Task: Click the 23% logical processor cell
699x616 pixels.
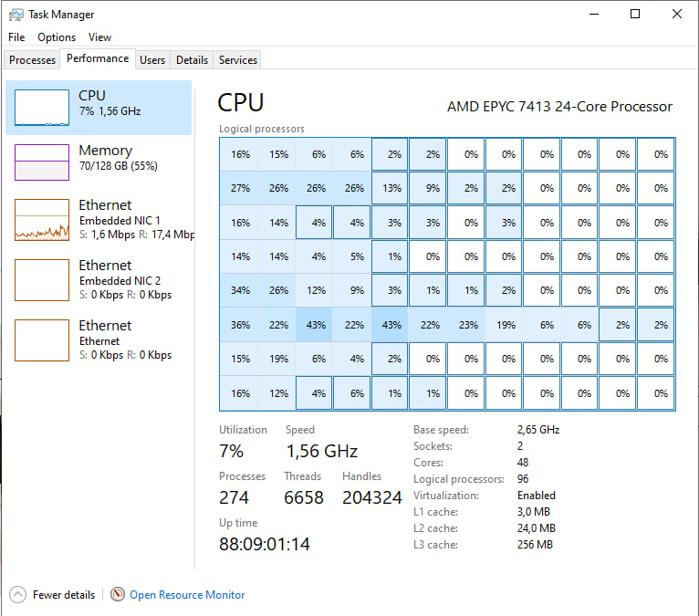Action: pos(466,325)
